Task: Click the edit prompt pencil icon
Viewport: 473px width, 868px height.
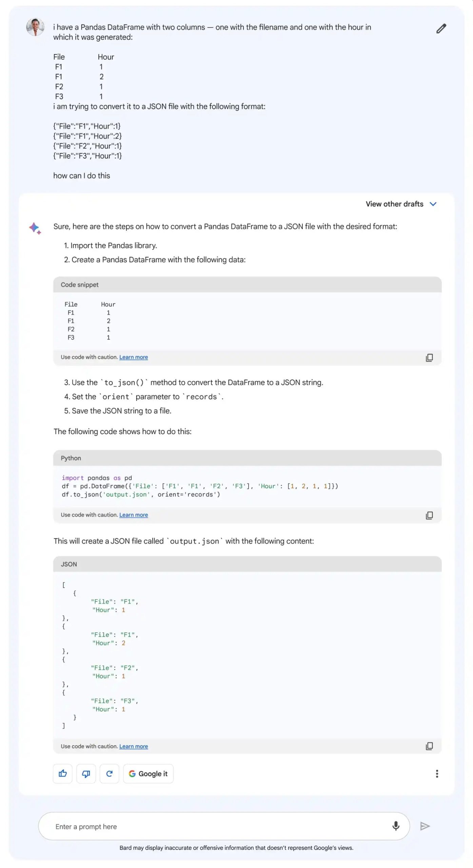Action: [441, 28]
